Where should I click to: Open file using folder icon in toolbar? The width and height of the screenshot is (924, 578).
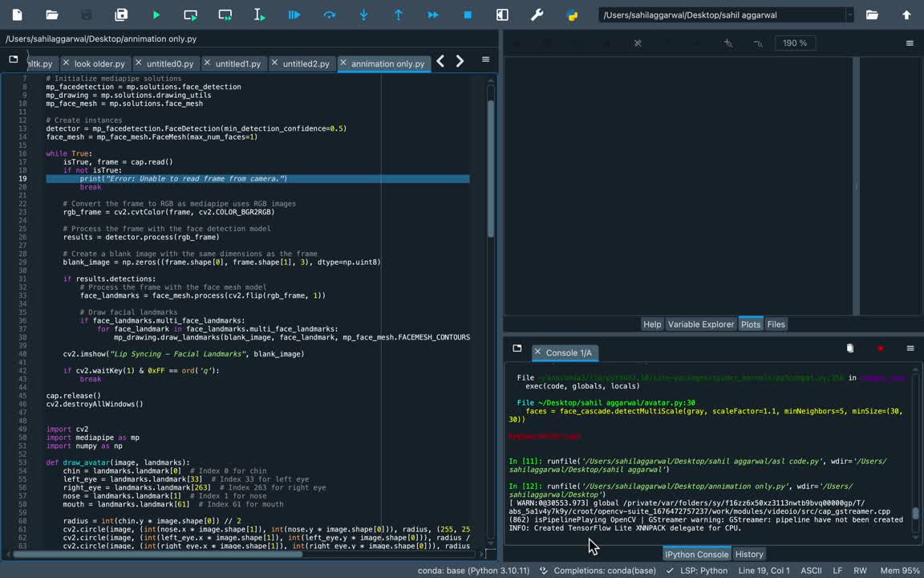(x=52, y=14)
